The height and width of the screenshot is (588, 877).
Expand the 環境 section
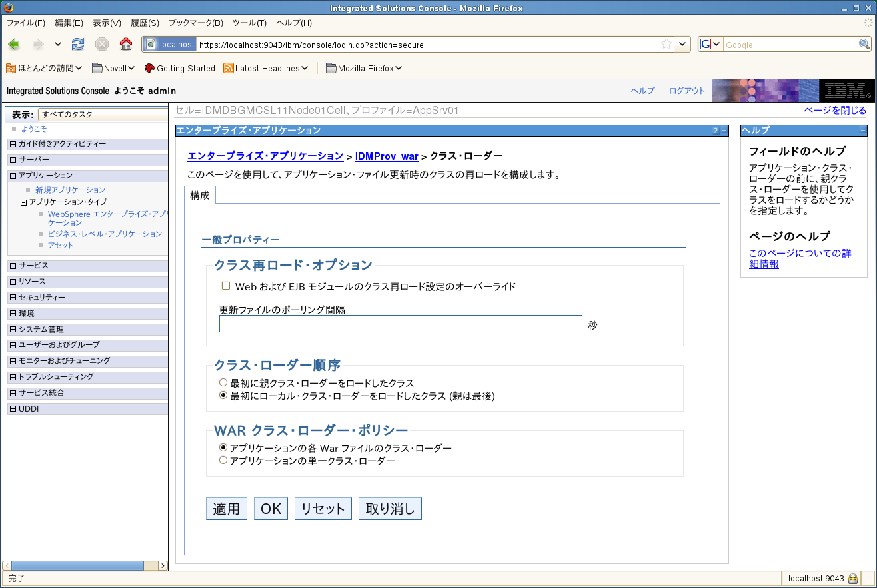click(13, 314)
